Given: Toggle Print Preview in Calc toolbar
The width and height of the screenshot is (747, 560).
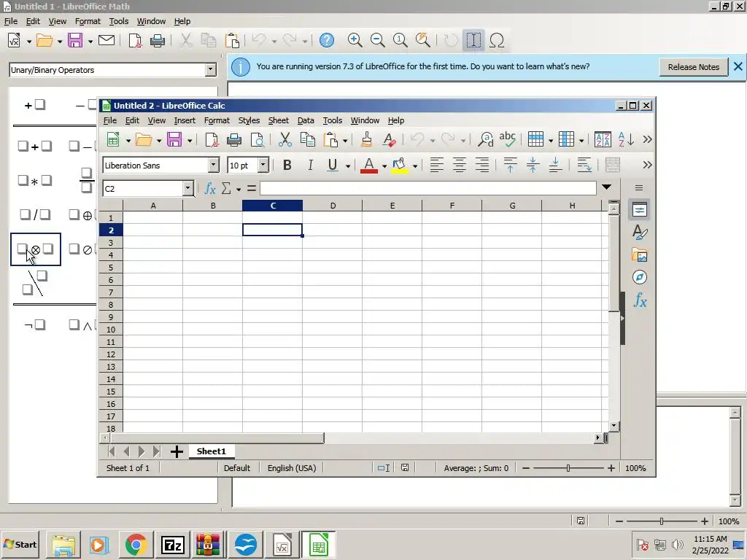Looking at the screenshot, I should click(257, 139).
